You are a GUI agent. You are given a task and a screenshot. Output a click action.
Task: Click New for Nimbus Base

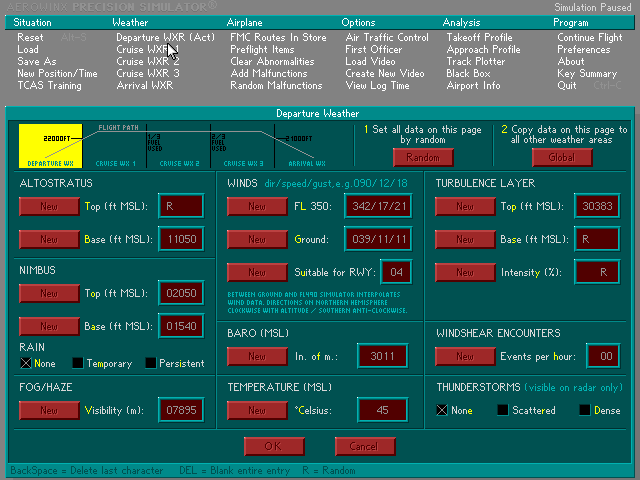49,326
